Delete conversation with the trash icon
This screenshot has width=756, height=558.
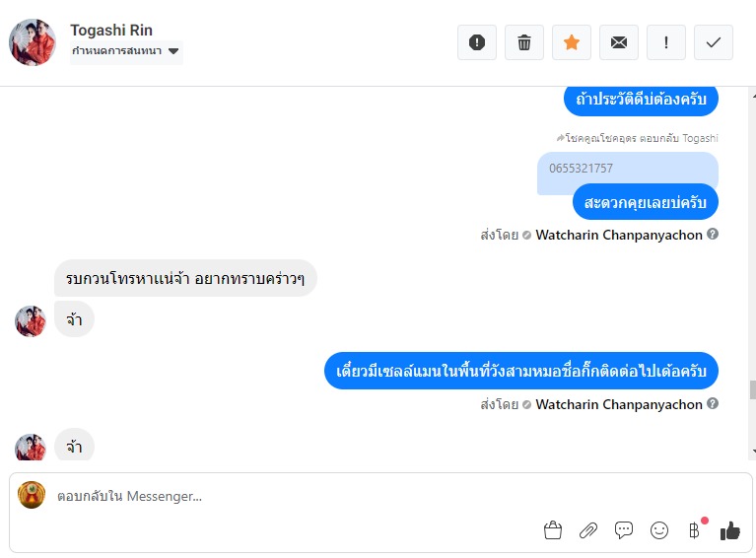[524, 42]
